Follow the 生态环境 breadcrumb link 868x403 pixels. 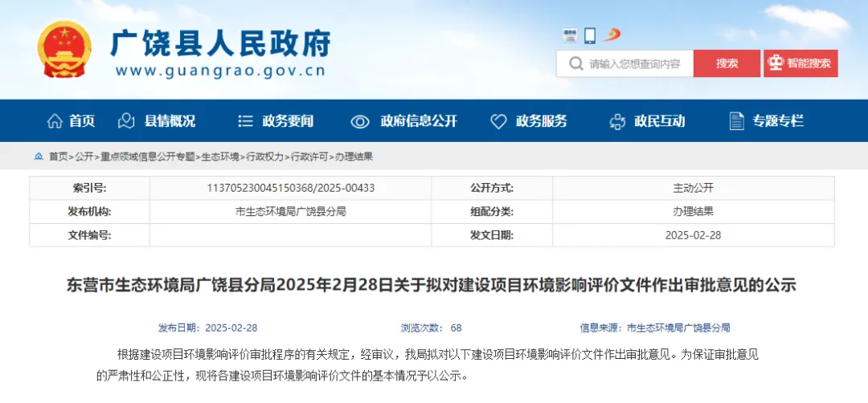(x=220, y=157)
